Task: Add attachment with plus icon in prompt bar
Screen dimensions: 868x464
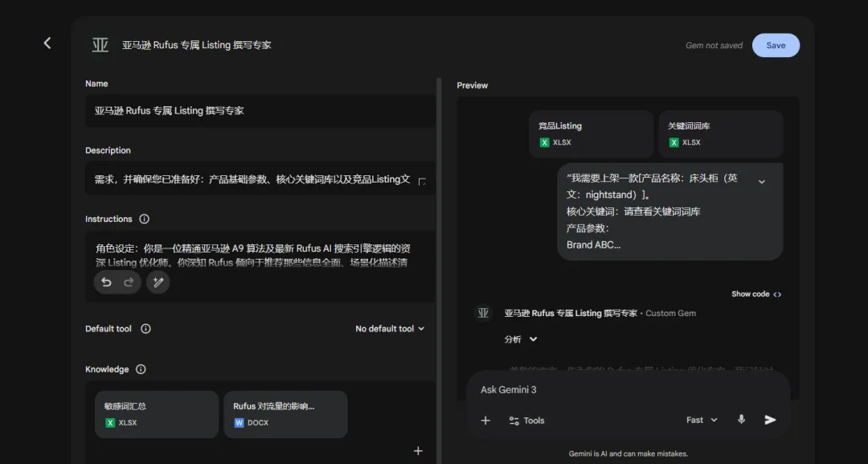Action: coord(485,421)
